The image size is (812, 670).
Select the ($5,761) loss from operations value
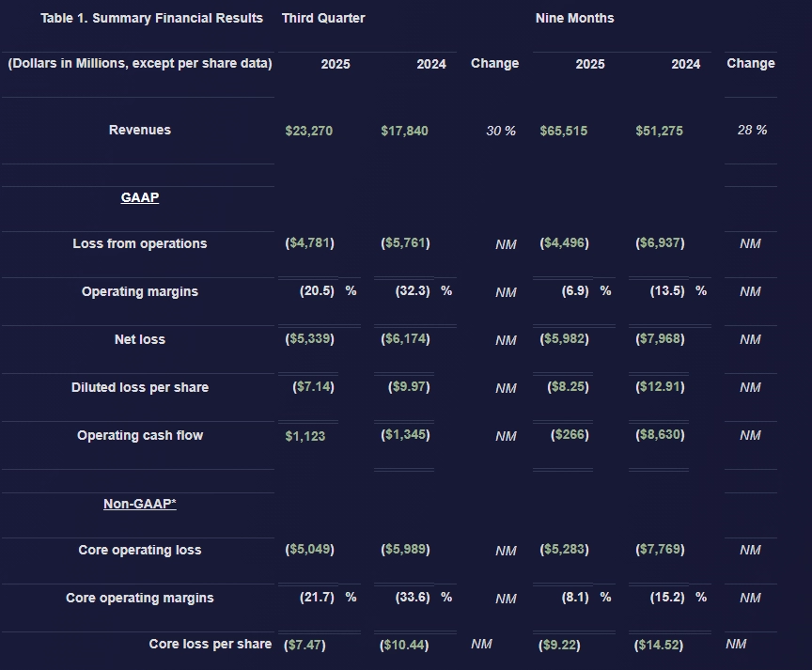pyautogui.click(x=405, y=243)
